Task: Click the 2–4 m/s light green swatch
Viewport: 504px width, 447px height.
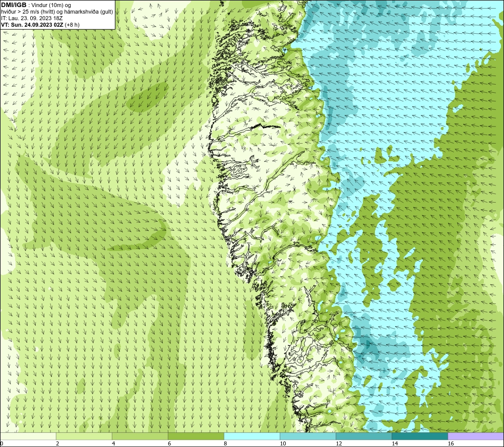Action: tap(84, 436)
